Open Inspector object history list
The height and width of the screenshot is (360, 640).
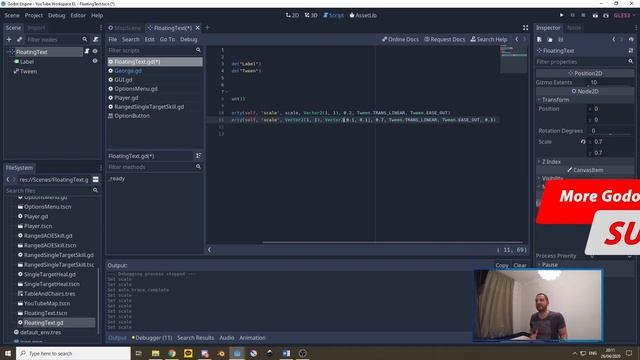631,40
